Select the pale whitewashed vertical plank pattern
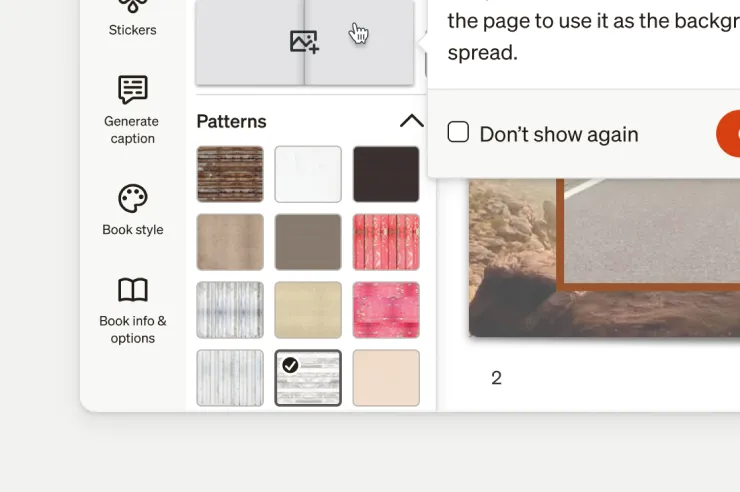The width and height of the screenshot is (740, 492). click(x=230, y=378)
